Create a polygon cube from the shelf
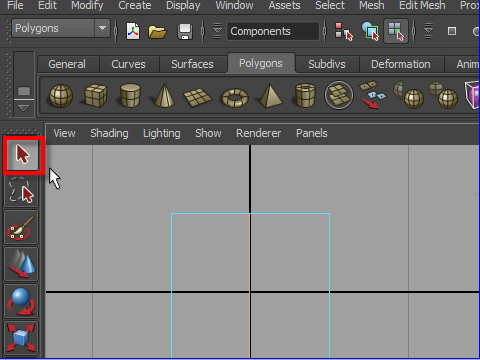This screenshot has width=480, height=360. (96, 96)
